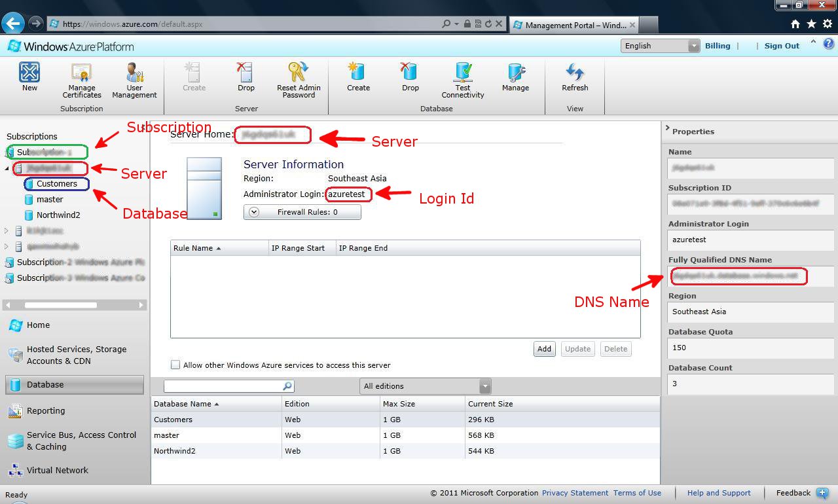This screenshot has width=838, height=504.
Task: Open the Privacy Statement link
Action: click(575, 493)
